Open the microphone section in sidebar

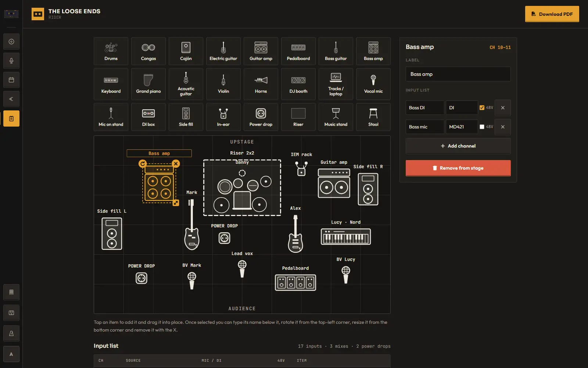(11, 61)
